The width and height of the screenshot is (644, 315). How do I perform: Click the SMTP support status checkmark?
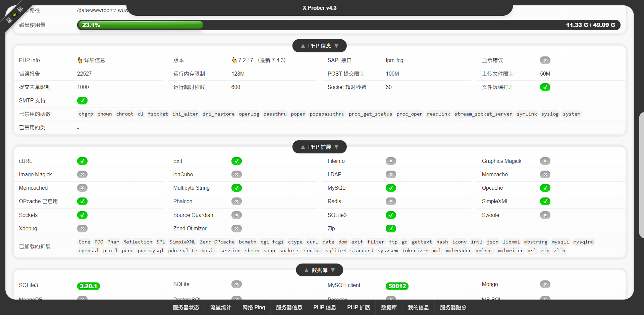82,100
